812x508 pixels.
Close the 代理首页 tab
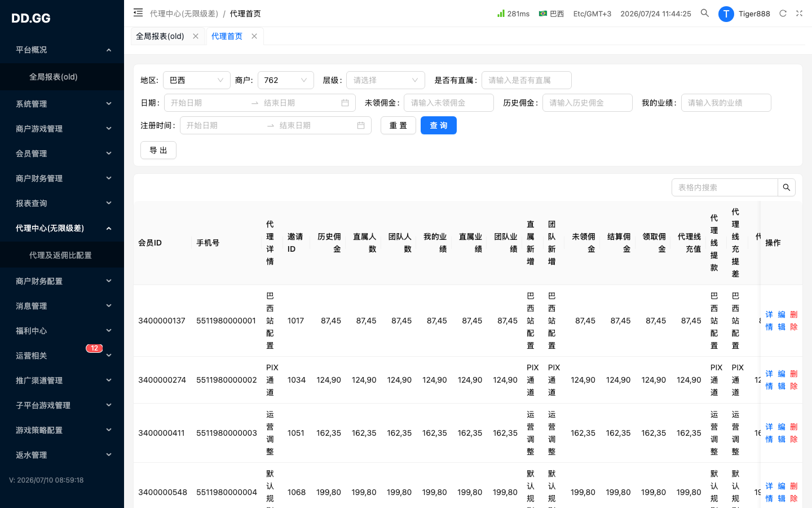(254, 36)
